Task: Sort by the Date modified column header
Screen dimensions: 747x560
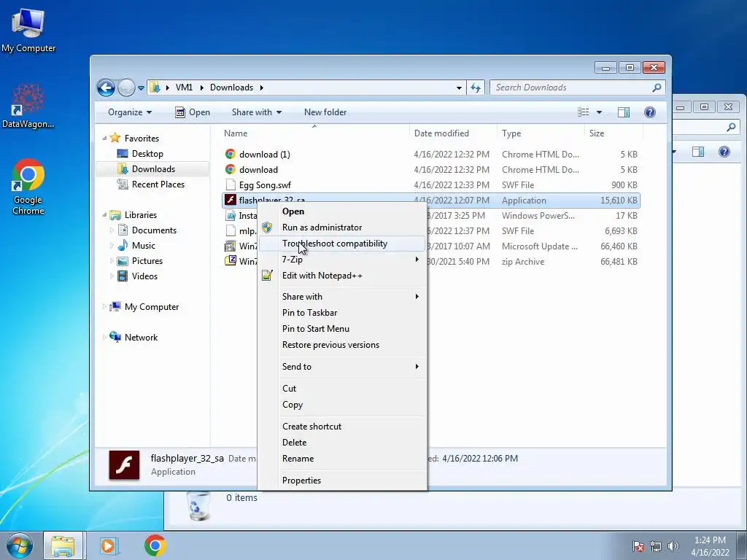Action: tap(452, 133)
